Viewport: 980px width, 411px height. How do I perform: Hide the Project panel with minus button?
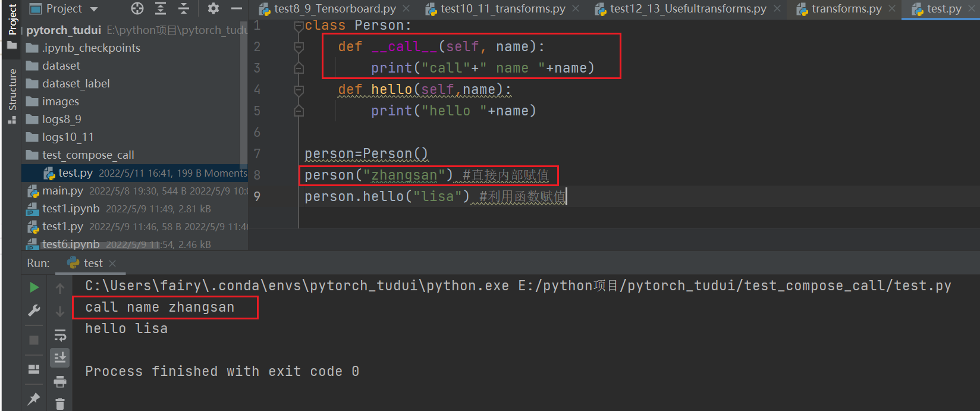237,8
